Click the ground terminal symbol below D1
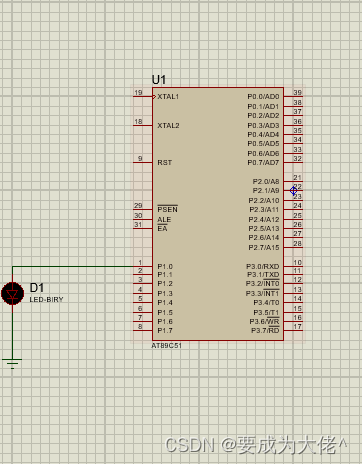This screenshot has width=362, height=464. click(12, 364)
